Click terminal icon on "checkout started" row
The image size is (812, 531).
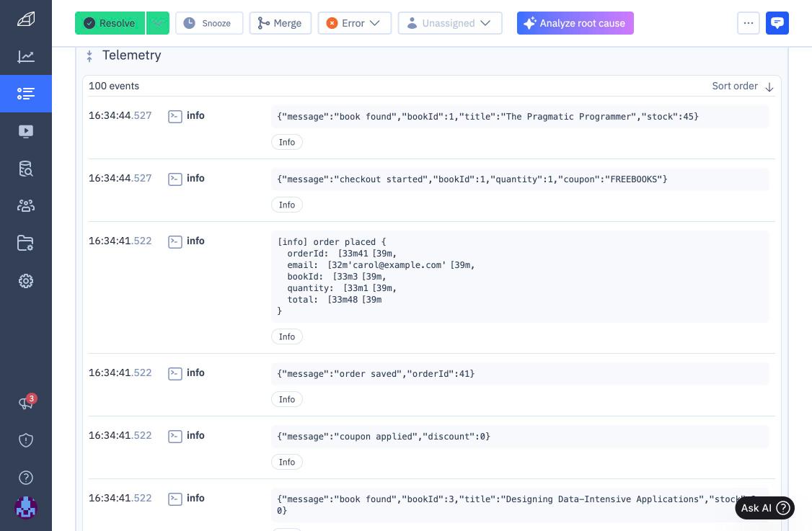pos(175,179)
